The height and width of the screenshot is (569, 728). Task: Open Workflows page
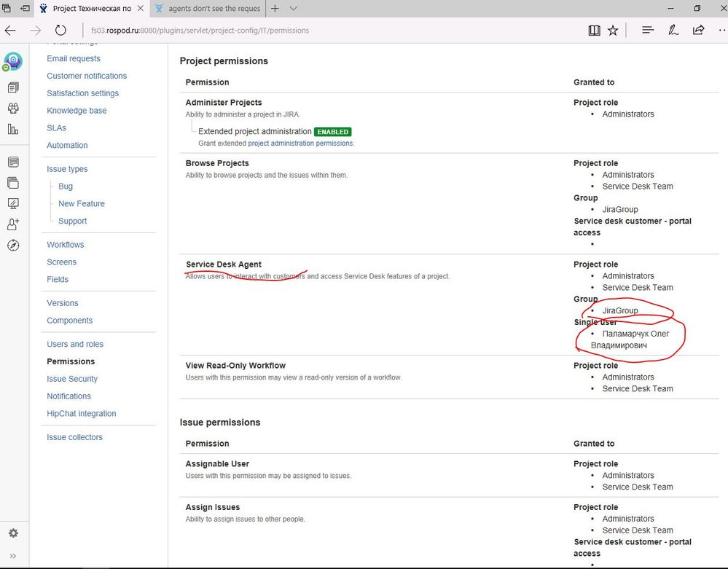click(x=66, y=245)
